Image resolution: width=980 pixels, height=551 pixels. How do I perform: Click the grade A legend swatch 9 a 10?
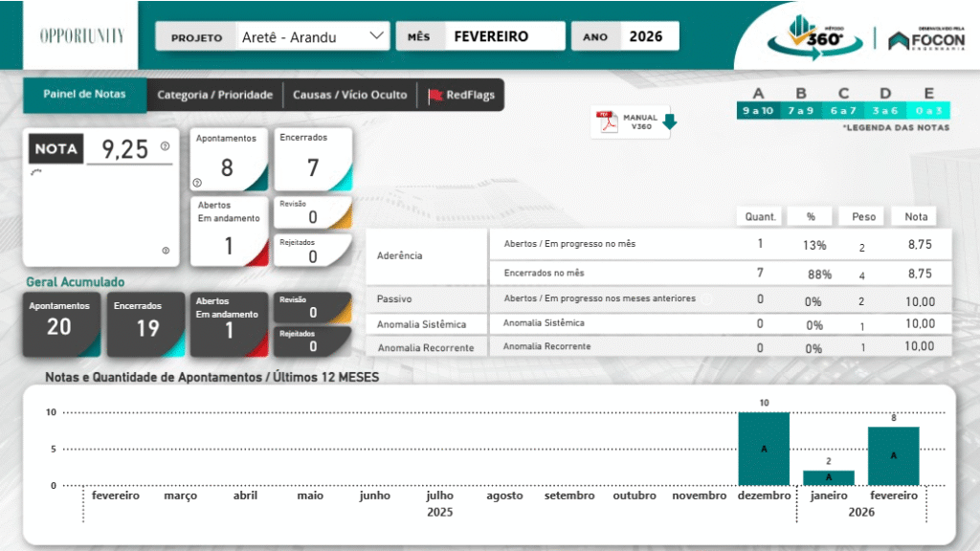coord(757,111)
